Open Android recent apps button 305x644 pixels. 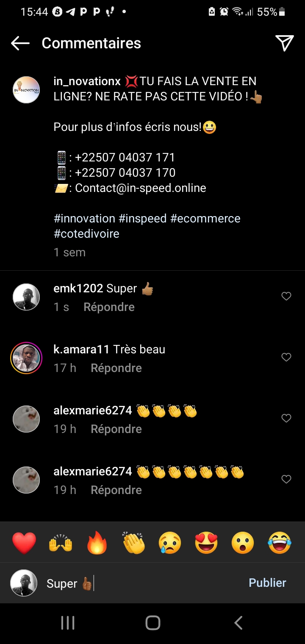click(x=68, y=623)
